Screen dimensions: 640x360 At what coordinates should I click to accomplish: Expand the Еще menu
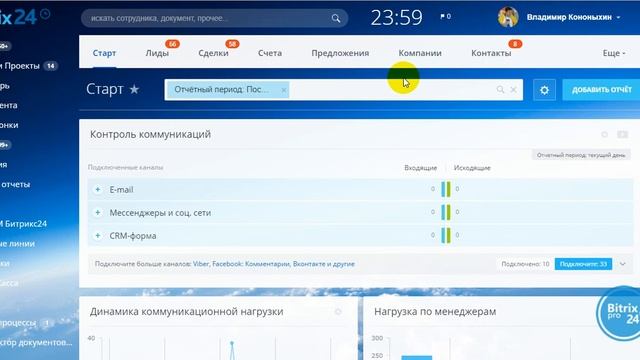613,53
